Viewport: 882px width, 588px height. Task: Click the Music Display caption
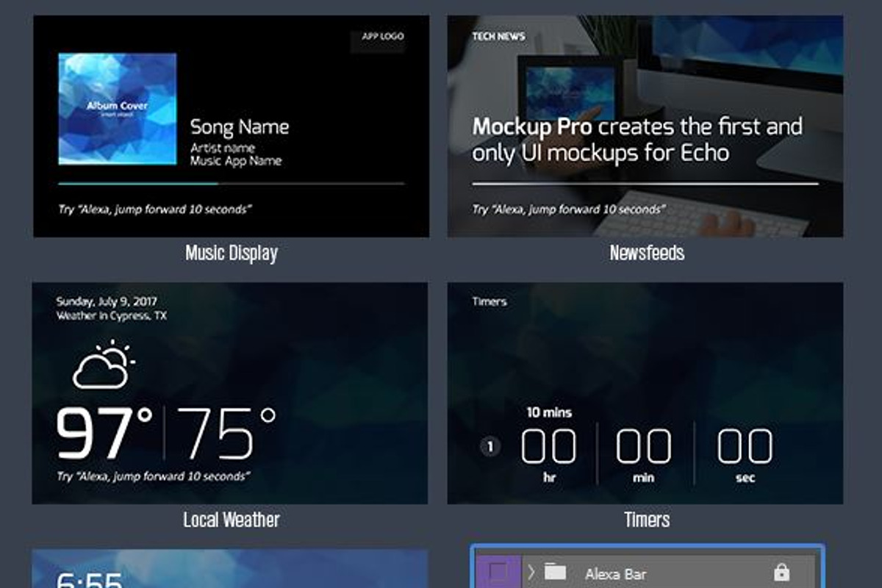pyautogui.click(x=232, y=254)
